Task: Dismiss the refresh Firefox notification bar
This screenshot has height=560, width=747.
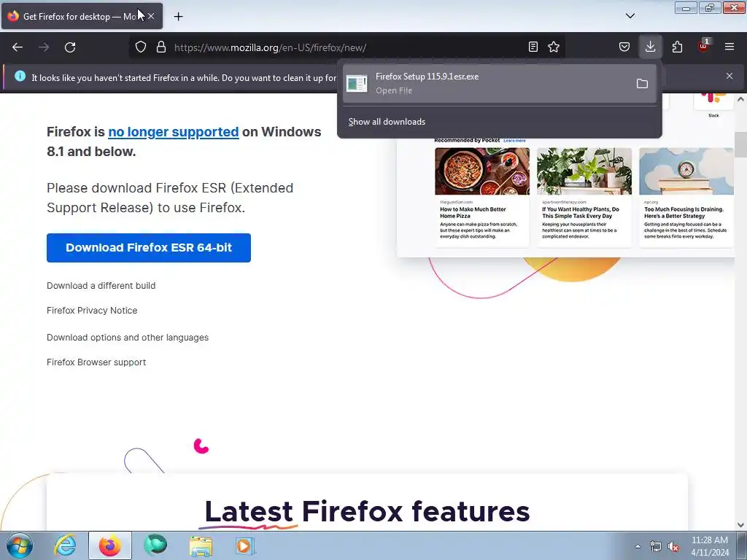Action: point(729,76)
